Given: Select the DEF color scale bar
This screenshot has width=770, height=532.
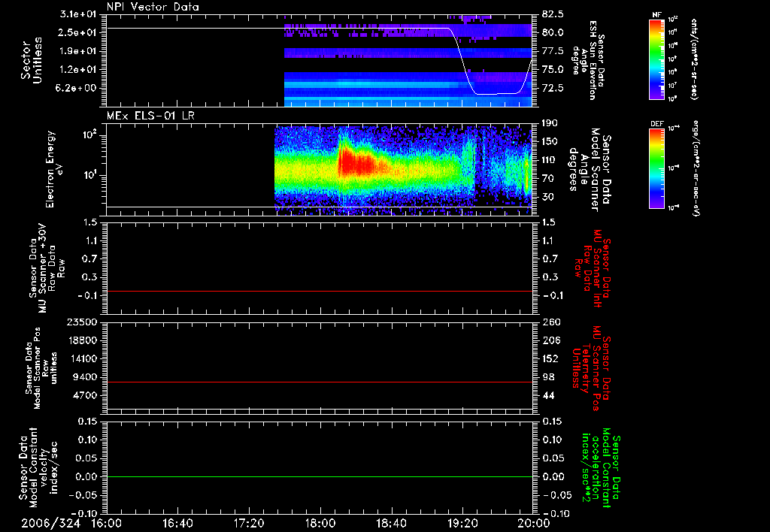Looking at the screenshot, I should tap(656, 168).
